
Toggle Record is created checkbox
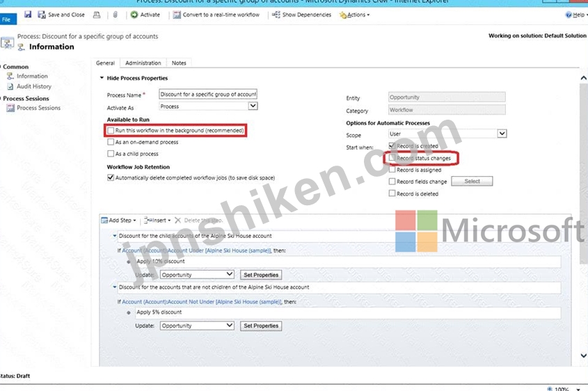[392, 145]
